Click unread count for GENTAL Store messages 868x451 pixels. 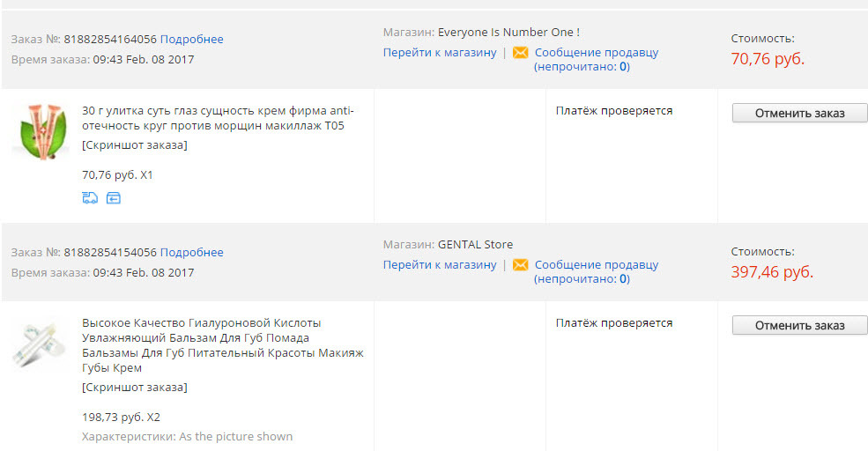623,279
